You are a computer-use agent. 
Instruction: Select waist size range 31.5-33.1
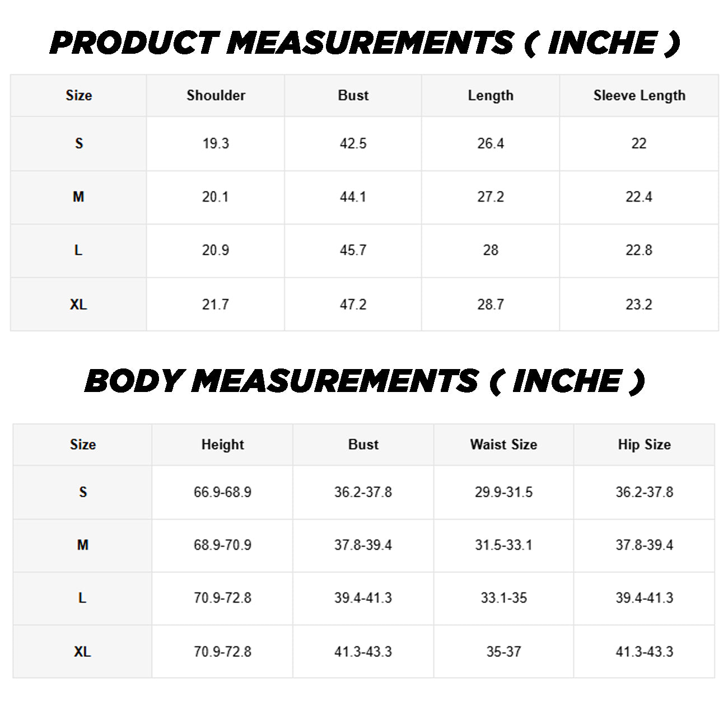(503, 545)
